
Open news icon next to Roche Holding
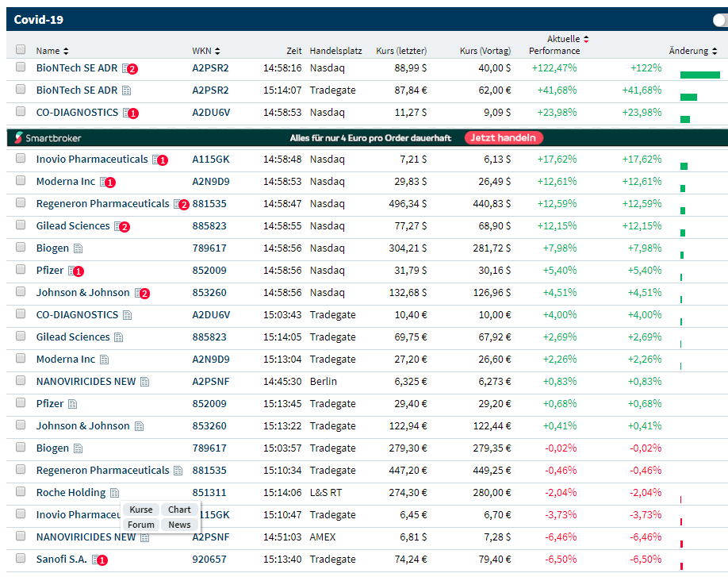tap(115, 493)
